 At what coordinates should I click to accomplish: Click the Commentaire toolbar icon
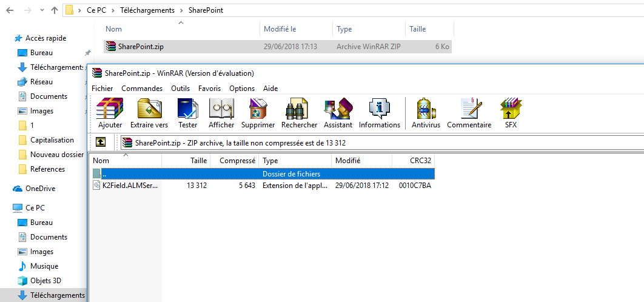coord(469,114)
